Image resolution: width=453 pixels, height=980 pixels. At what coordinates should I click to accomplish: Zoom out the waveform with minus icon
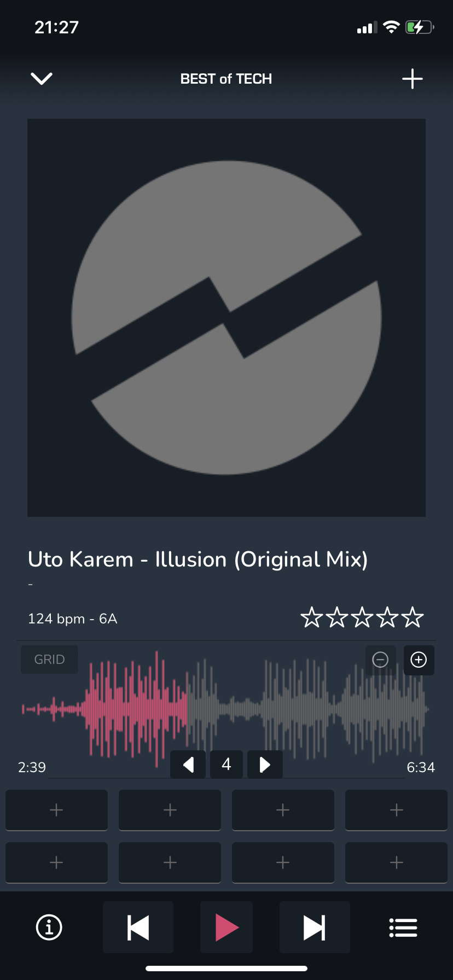click(380, 660)
